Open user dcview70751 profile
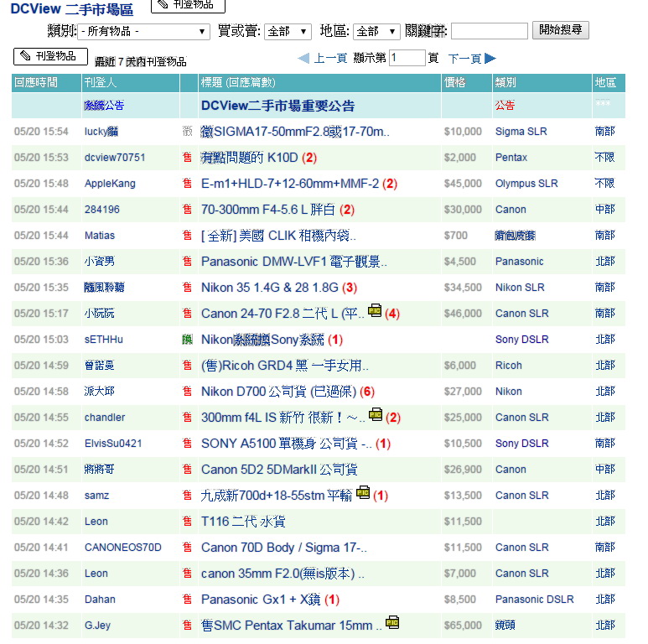The image size is (648, 644). (115, 158)
